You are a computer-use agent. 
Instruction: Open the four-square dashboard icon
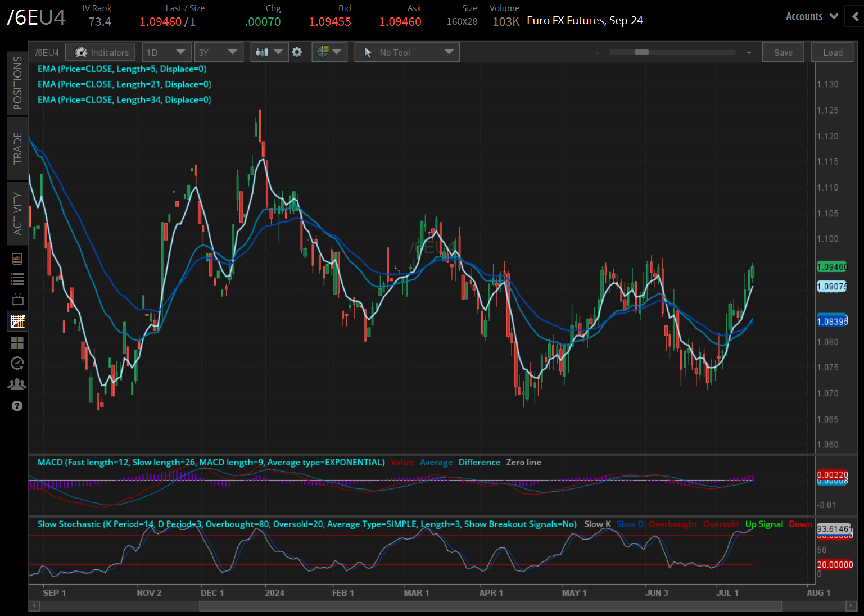tap(17, 342)
